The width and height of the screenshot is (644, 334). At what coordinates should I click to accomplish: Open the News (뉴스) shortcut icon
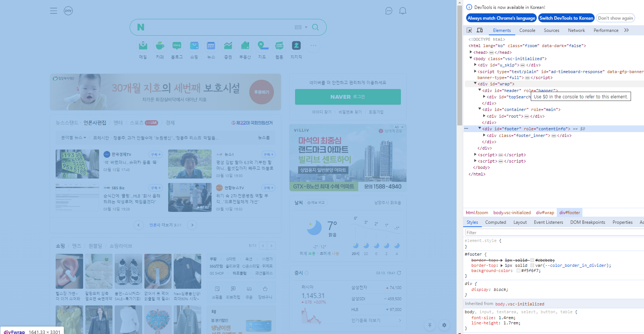[211, 46]
